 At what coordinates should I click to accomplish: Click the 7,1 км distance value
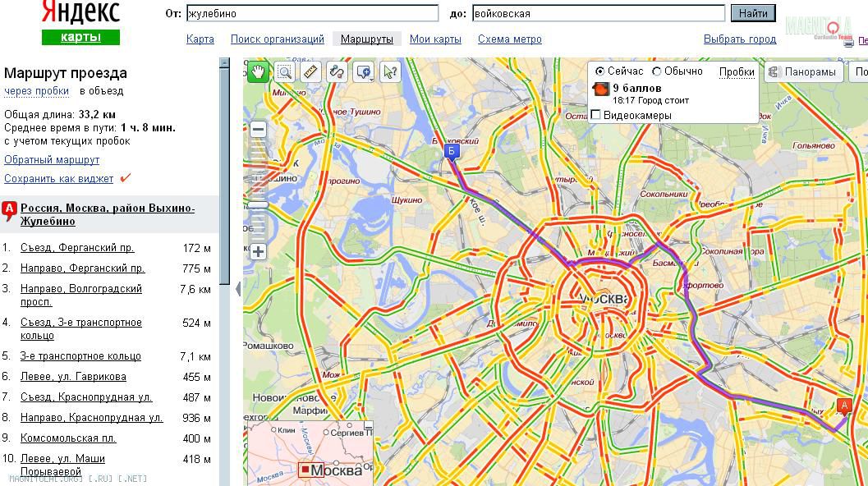click(x=195, y=357)
